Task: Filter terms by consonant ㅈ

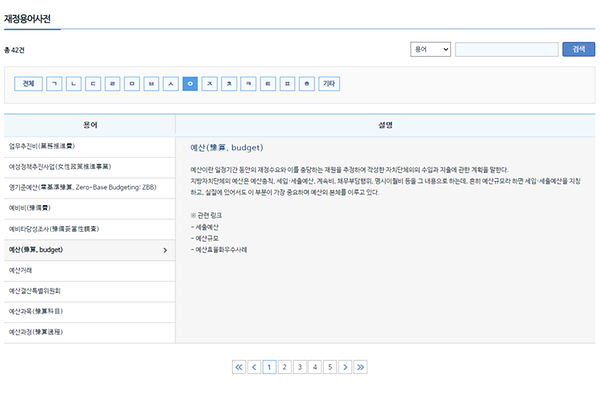Action: click(x=210, y=84)
